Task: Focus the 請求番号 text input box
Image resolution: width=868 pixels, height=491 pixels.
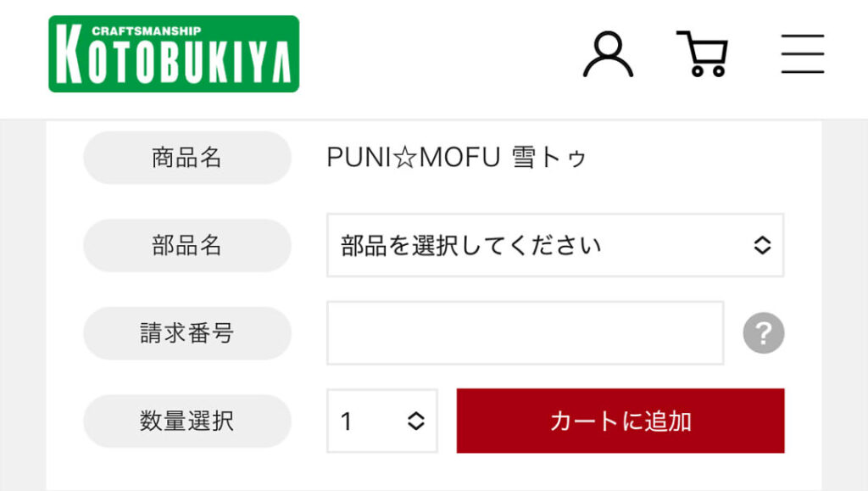Action: (525, 333)
